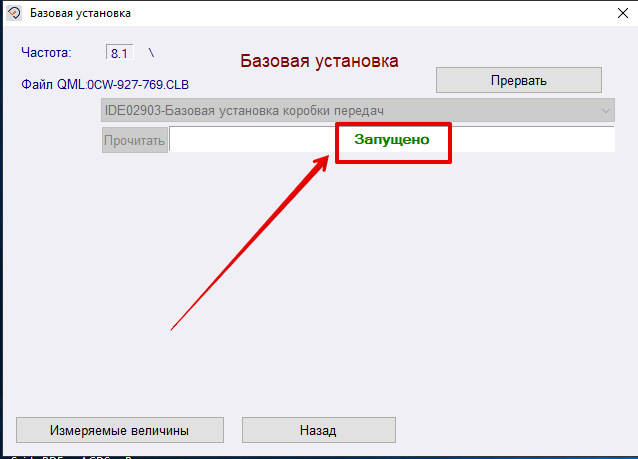Click the Частота: label
The image size is (638, 459).
[46, 52]
